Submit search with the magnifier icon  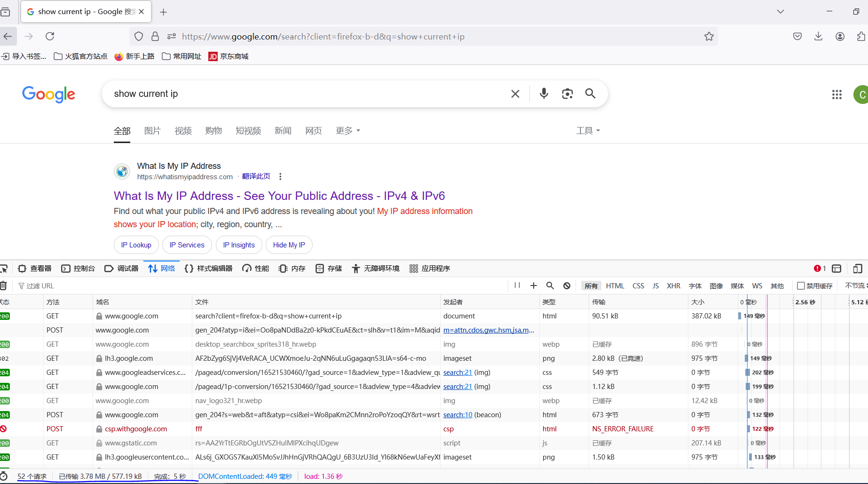[591, 94]
